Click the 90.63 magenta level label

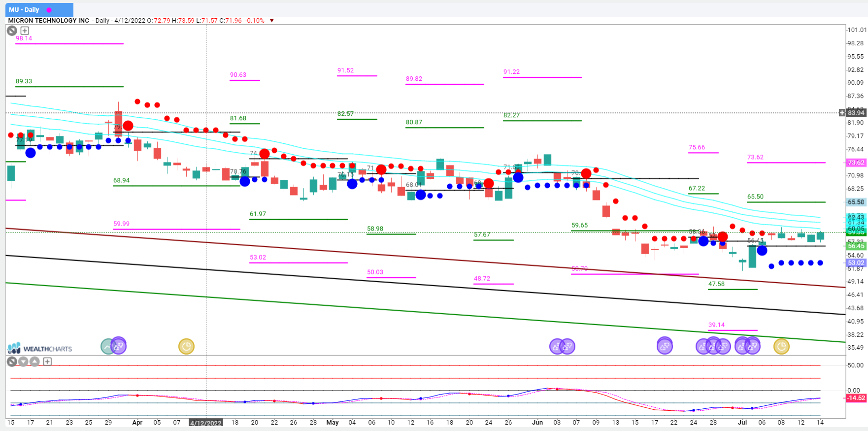tap(238, 75)
